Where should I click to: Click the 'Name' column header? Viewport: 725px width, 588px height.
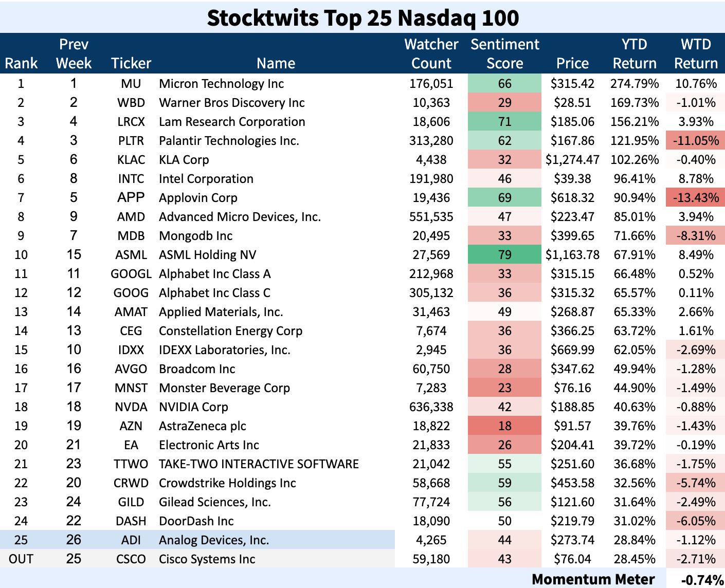[276, 63]
